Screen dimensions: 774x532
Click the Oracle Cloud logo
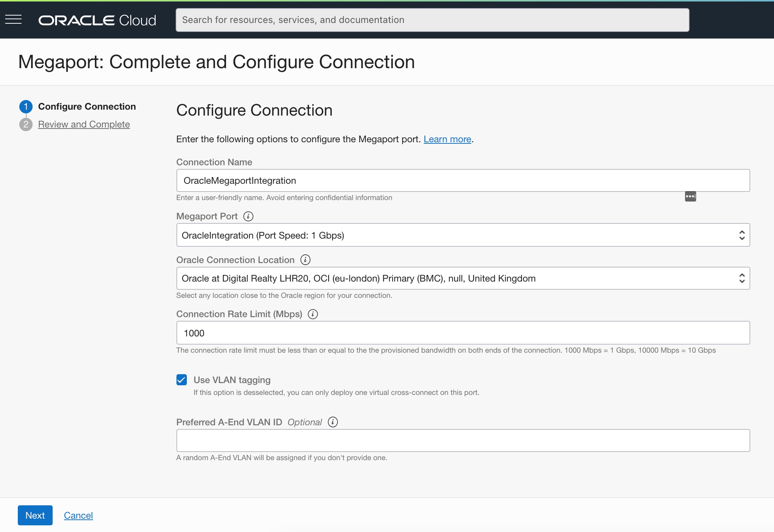pyautogui.click(x=97, y=20)
